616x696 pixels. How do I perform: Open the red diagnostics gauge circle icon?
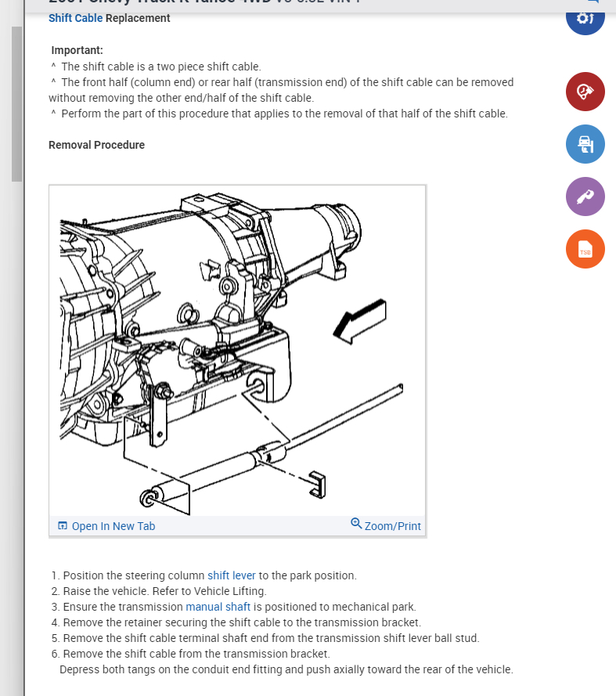click(585, 92)
